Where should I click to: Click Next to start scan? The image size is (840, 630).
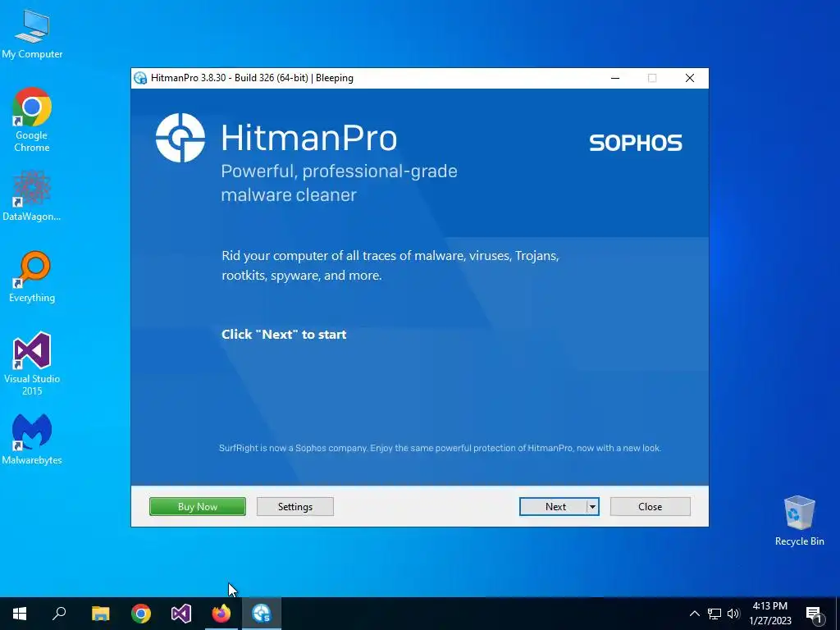pos(553,506)
